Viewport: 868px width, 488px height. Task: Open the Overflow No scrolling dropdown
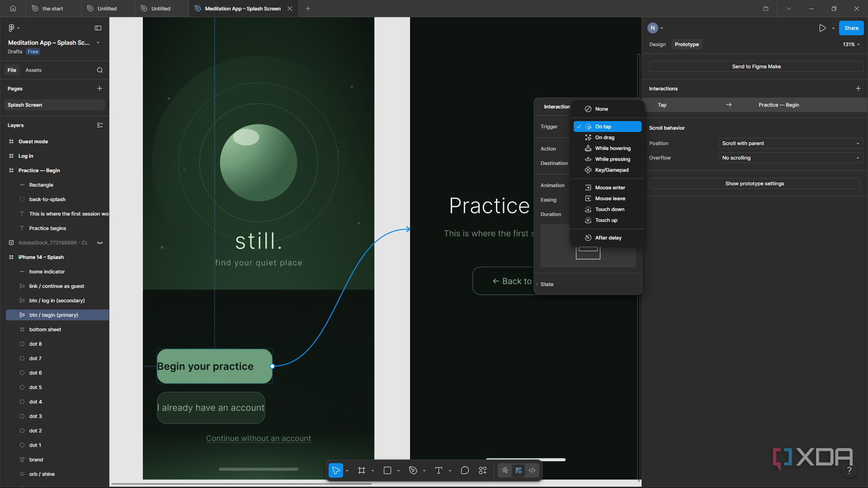pyautogui.click(x=791, y=158)
